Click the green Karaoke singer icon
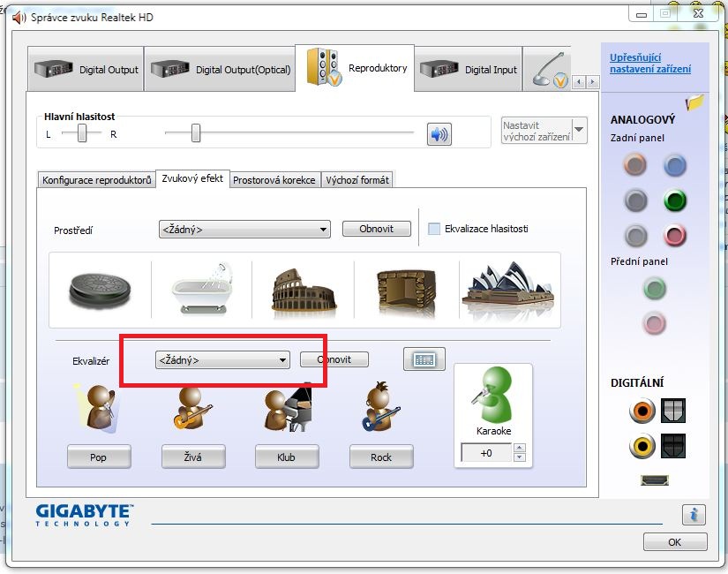The width and height of the screenshot is (728, 574). pyautogui.click(x=492, y=394)
